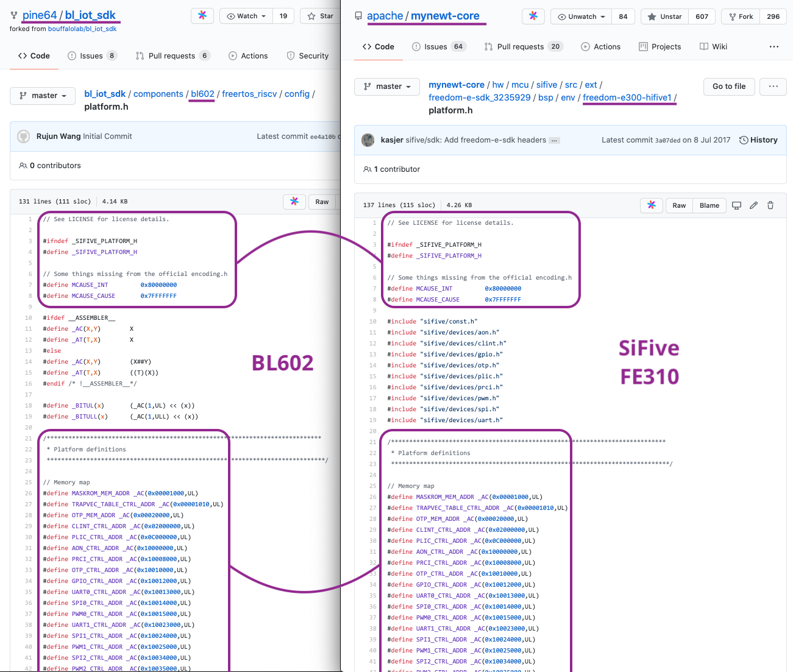
Task: Click the Blame button
Action: pos(709,205)
